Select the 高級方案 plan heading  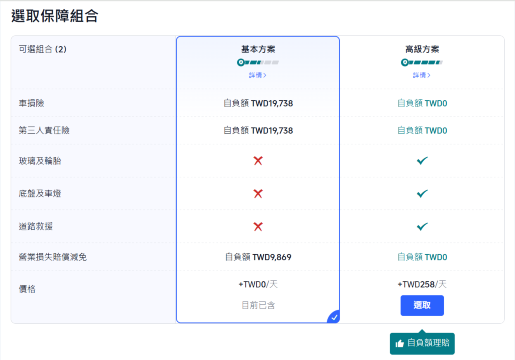point(422,49)
